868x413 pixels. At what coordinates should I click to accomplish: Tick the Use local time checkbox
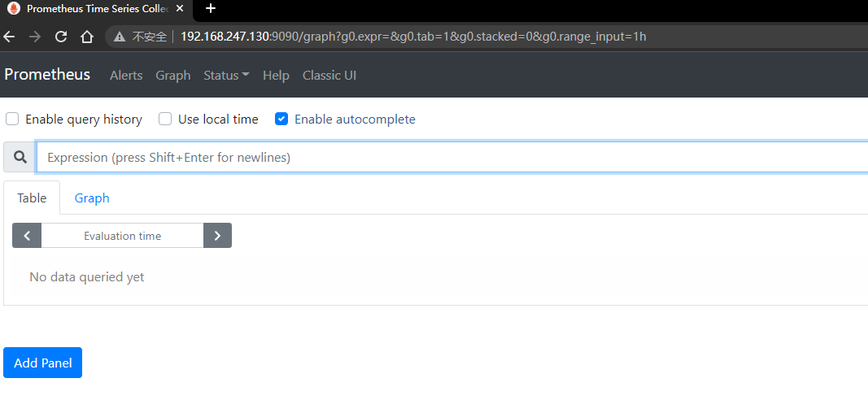pyautogui.click(x=165, y=119)
